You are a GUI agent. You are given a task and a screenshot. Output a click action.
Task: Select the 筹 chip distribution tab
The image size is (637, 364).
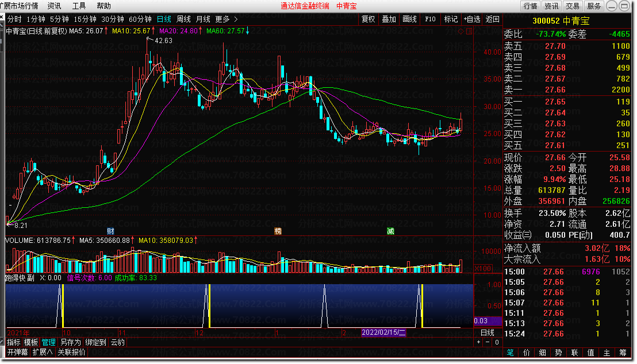623,353
